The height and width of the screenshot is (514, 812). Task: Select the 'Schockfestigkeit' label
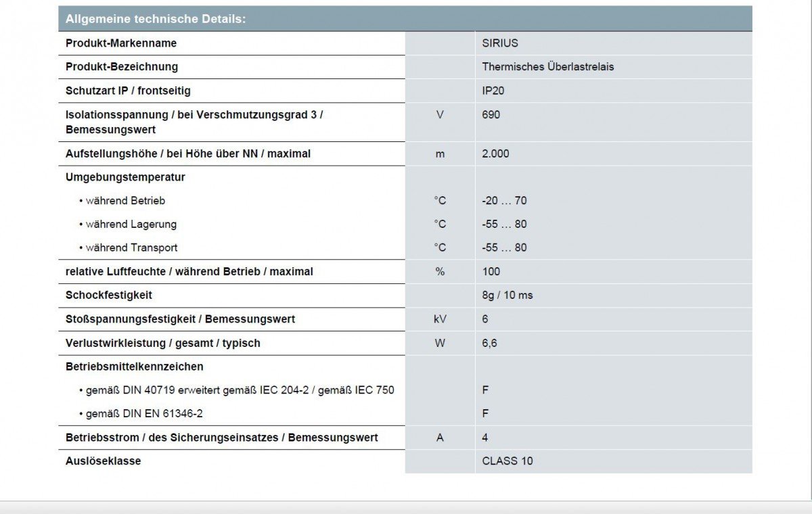point(109,296)
